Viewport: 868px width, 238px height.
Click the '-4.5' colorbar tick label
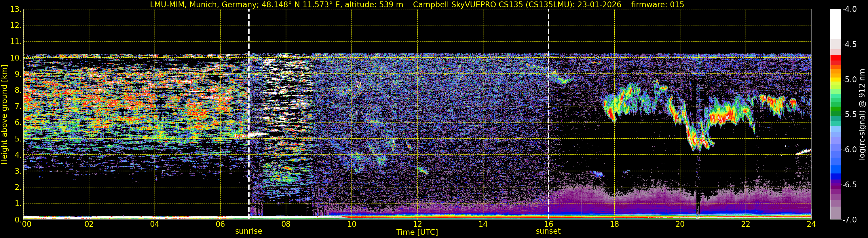tap(850, 44)
